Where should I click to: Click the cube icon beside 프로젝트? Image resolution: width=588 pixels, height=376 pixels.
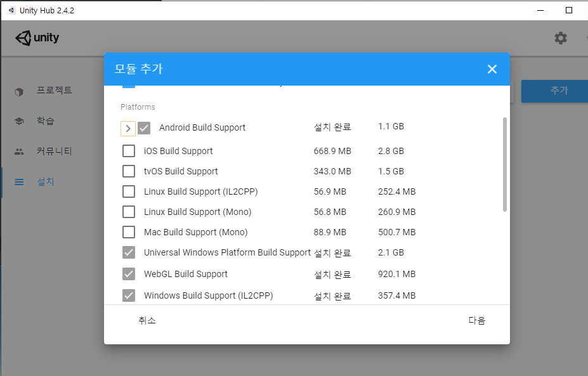(x=19, y=91)
